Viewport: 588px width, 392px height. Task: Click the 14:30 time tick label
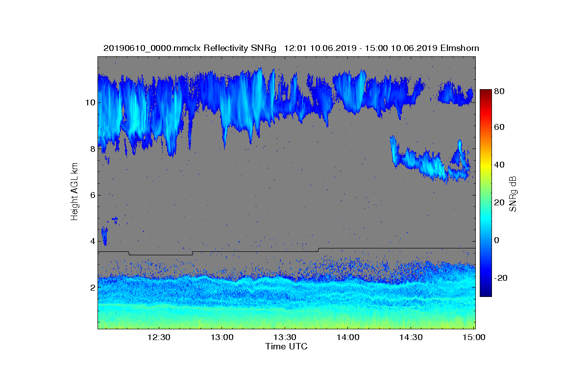411,337
